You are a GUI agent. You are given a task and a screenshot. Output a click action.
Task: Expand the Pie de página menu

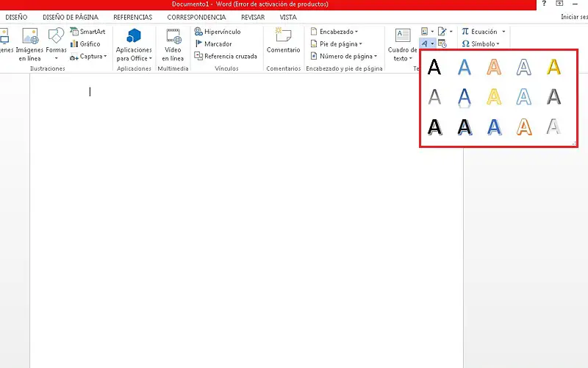(337, 44)
